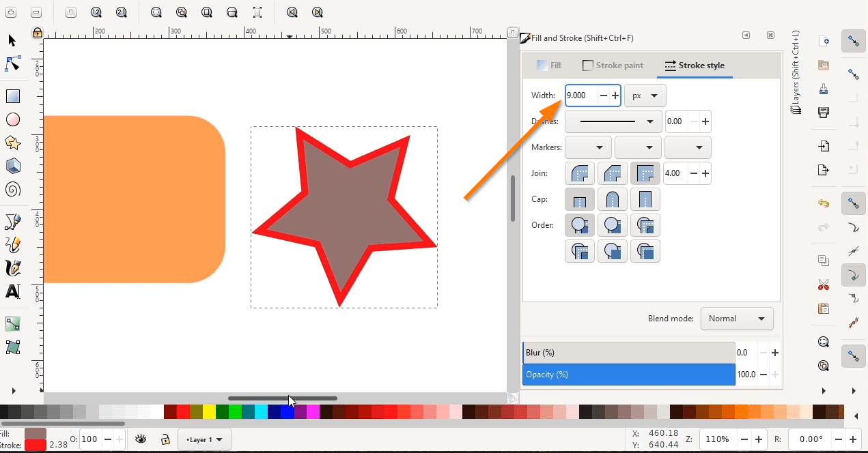Screen dimensions: 868x453
Task: Select the Ellipse tool
Action: coord(12,119)
